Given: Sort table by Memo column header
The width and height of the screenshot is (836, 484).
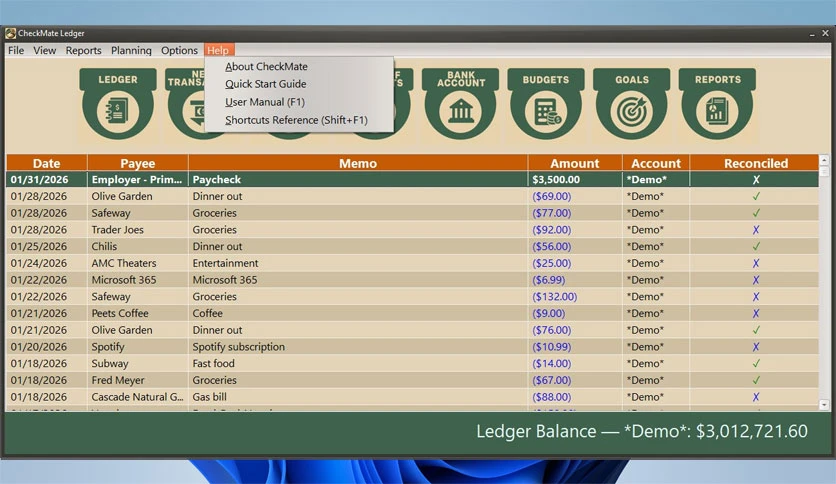Looking at the screenshot, I should pos(358,163).
